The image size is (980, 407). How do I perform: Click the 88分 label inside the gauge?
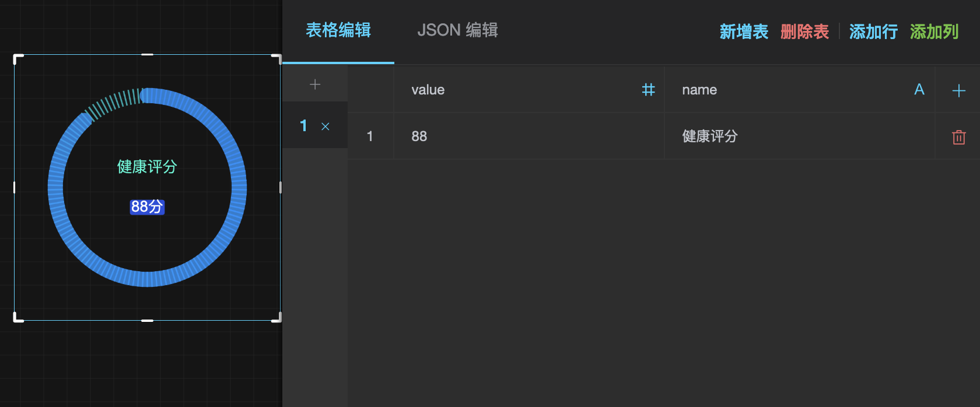(x=147, y=206)
